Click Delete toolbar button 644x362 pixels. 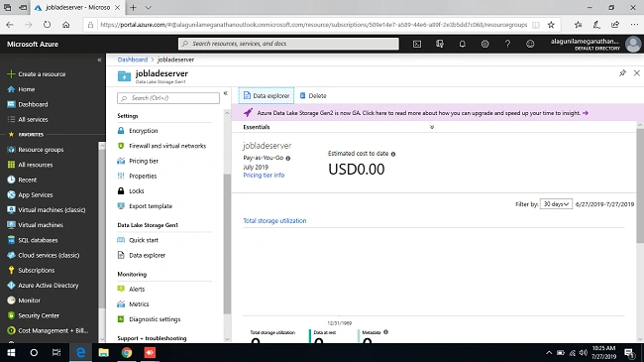tap(313, 96)
